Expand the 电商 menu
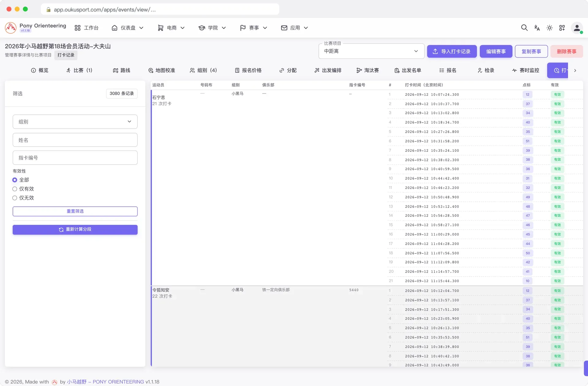This screenshot has height=386, width=588. (171, 28)
